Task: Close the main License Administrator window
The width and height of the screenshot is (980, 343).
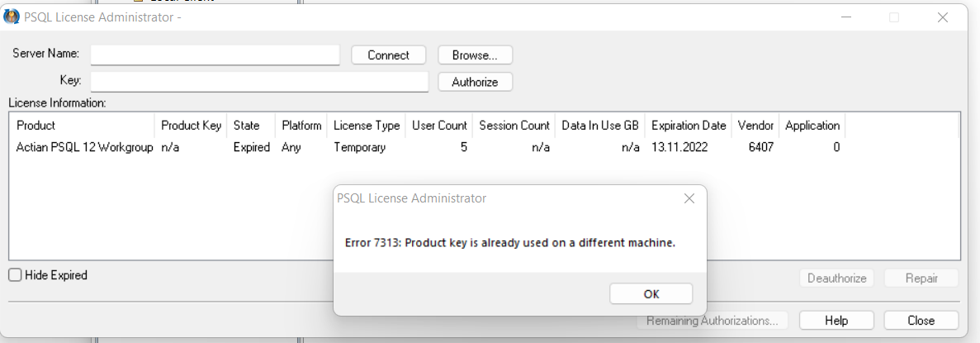Action: click(943, 17)
